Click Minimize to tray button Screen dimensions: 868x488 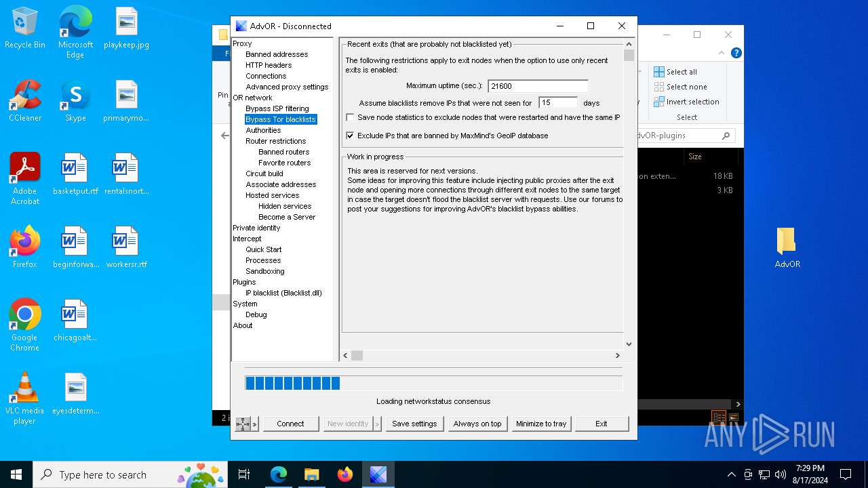tap(541, 424)
